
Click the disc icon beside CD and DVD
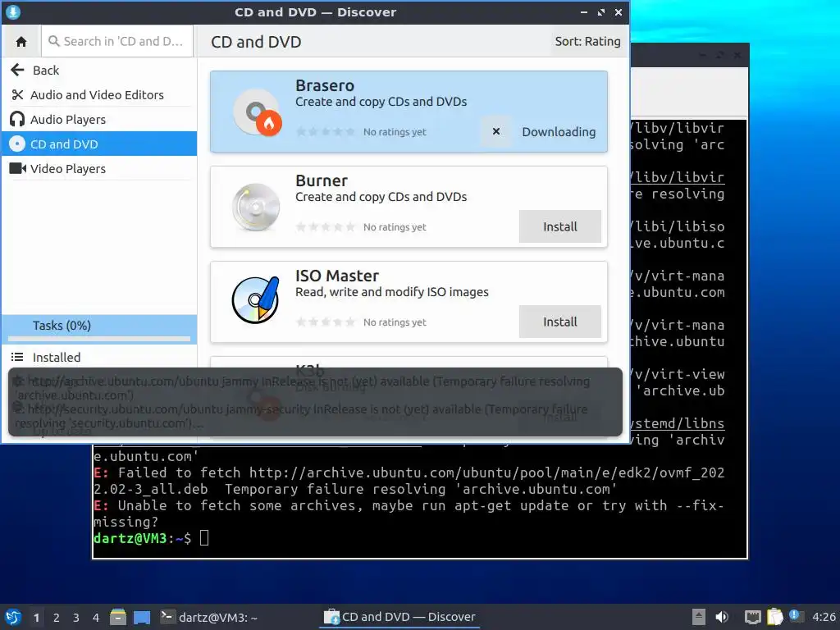pos(17,144)
